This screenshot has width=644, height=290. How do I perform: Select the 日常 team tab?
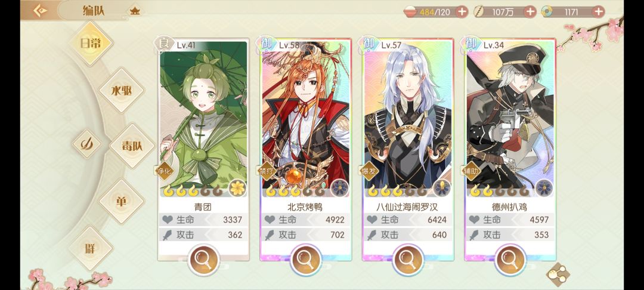tap(91, 44)
